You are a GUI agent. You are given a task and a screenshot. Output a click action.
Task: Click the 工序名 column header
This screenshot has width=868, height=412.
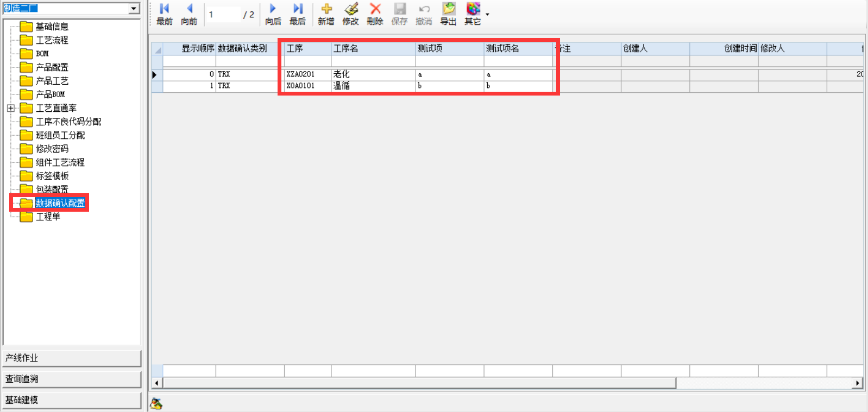pyautogui.click(x=373, y=48)
